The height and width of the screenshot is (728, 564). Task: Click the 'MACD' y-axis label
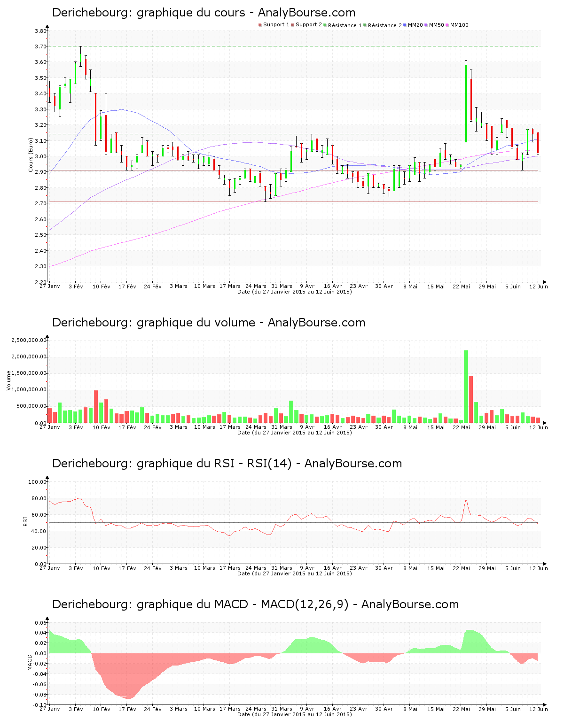pos(29,662)
